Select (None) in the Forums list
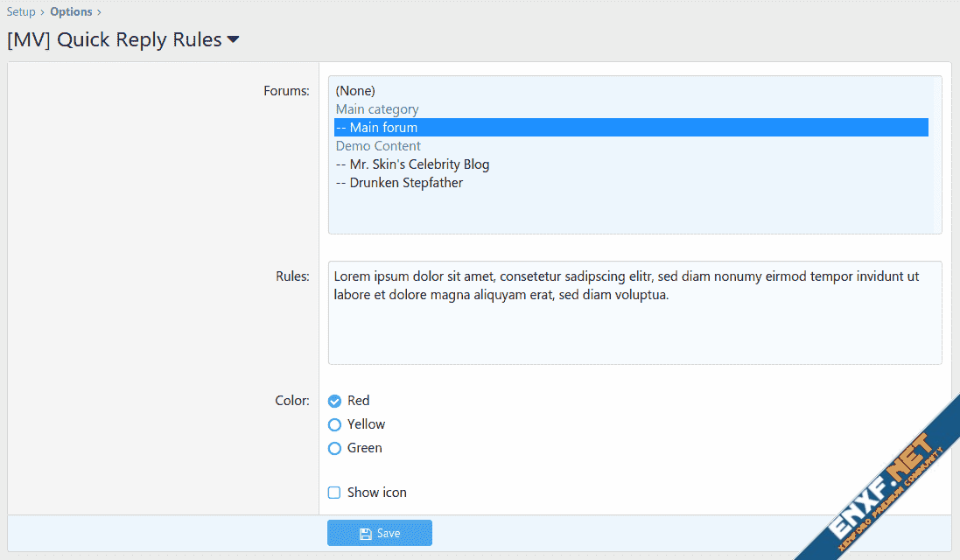Screen dimensions: 960x560 [x=355, y=91]
